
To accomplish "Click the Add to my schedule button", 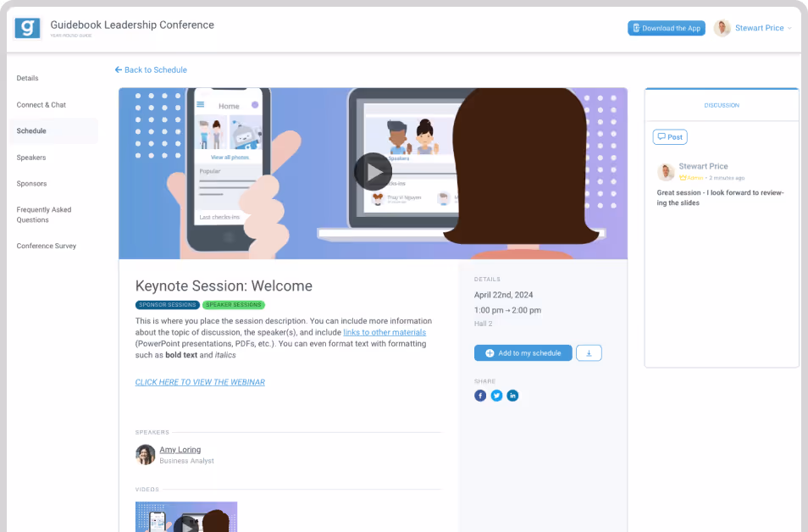I will pos(523,353).
